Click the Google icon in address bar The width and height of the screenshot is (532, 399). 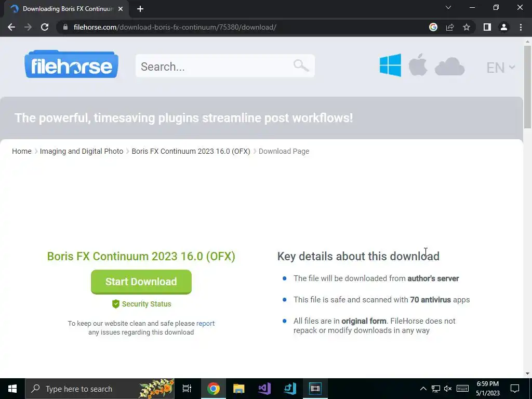pyautogui.click(x=433, y=27)
